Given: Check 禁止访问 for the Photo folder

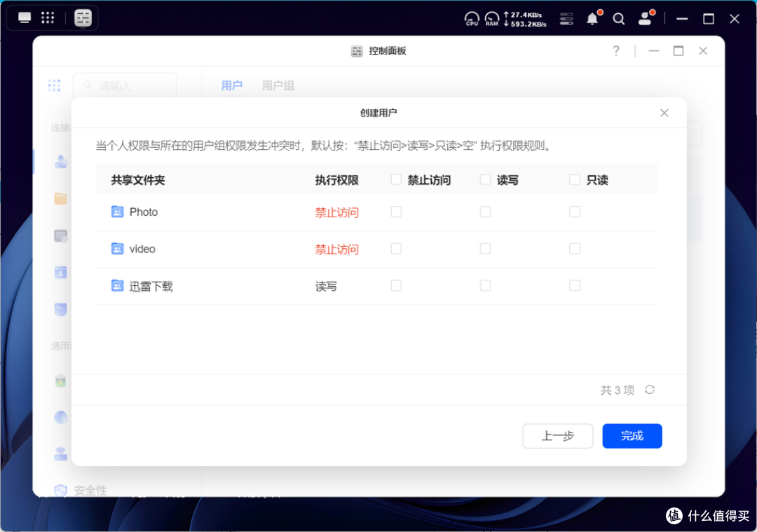Looking at the screenshot, I should [x=396, y=212].
